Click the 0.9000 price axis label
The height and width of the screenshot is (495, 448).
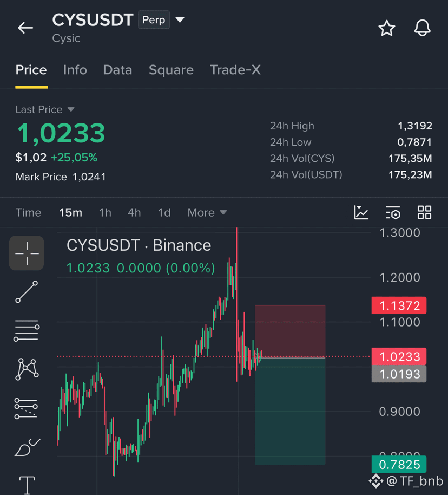click(400, 412)
